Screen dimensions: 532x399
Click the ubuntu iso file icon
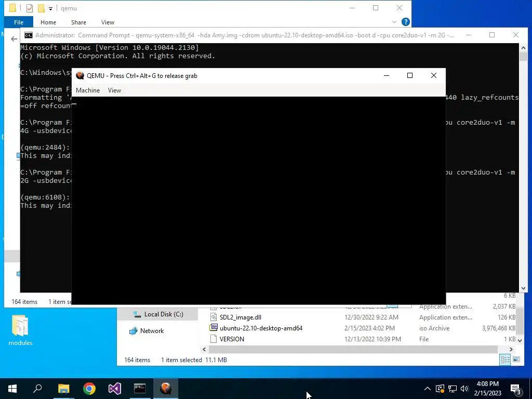click(214, 328)
